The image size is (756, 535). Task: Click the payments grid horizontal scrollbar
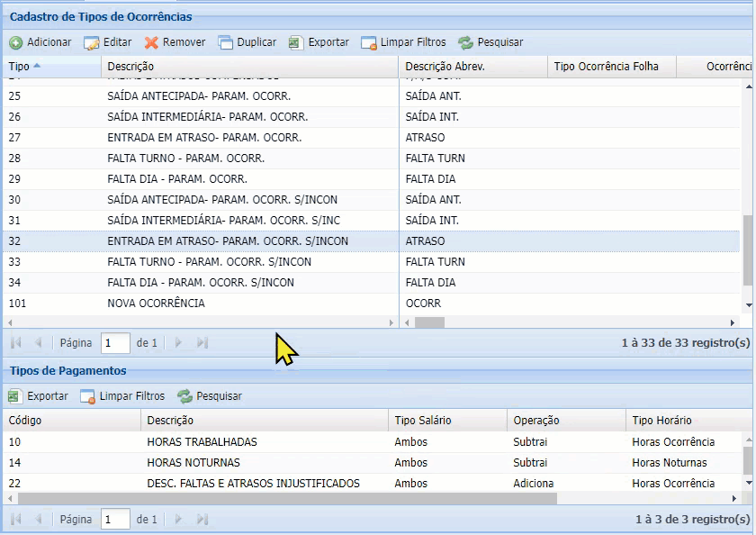(288, 498)
